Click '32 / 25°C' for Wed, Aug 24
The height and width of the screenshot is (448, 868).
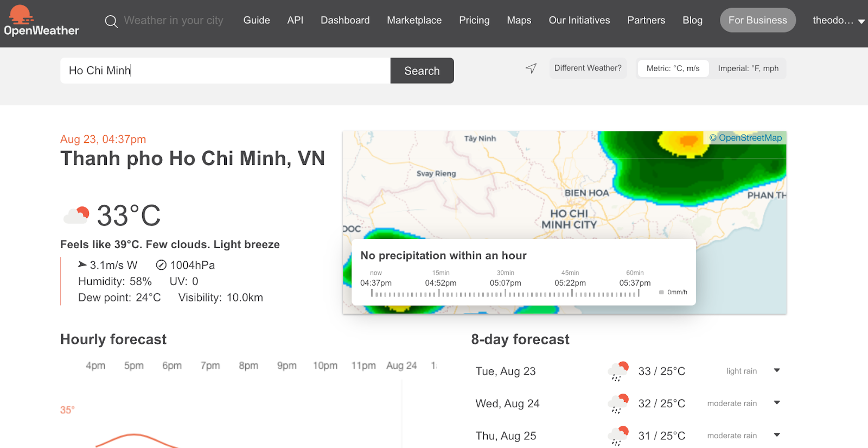[x=662, y=403]
